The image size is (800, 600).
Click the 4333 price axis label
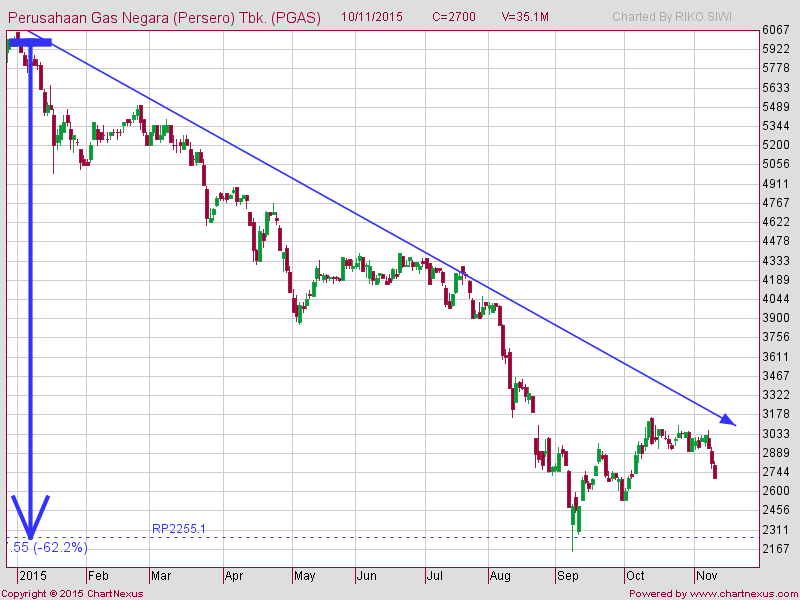click(776, 261)
